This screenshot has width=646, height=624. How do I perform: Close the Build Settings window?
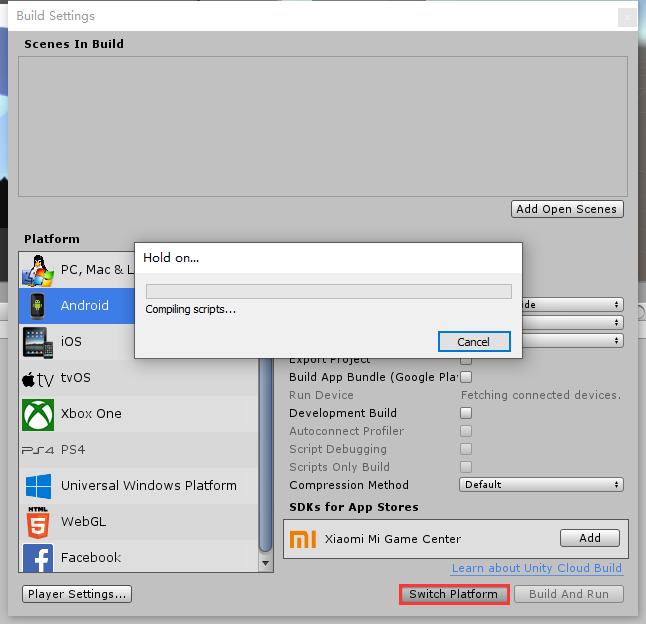coord(627,17)
